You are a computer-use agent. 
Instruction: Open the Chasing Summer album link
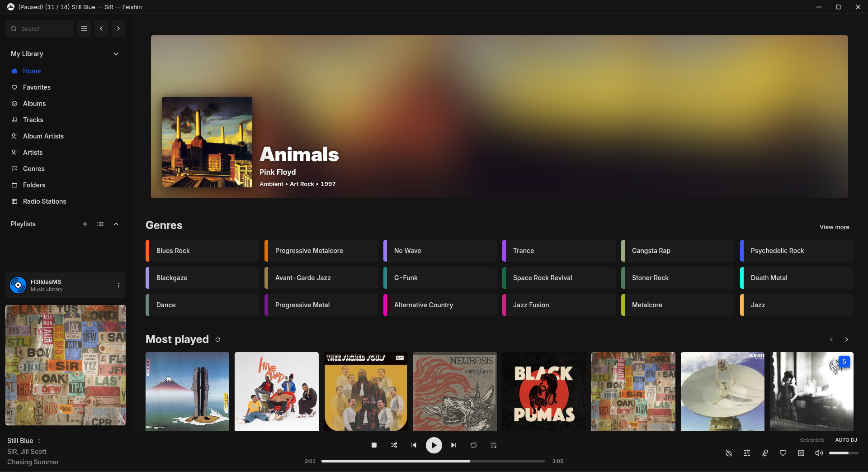33,462
